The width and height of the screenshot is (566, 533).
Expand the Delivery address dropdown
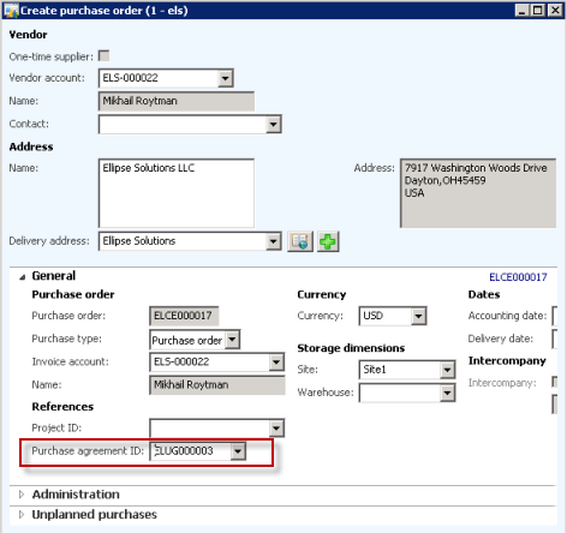point(273,241)
